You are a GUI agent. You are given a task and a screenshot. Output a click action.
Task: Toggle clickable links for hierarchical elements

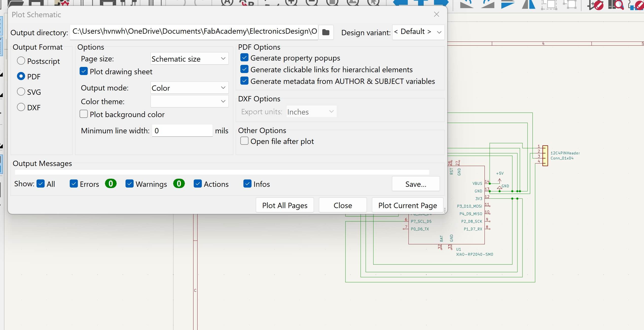(244, 69)
